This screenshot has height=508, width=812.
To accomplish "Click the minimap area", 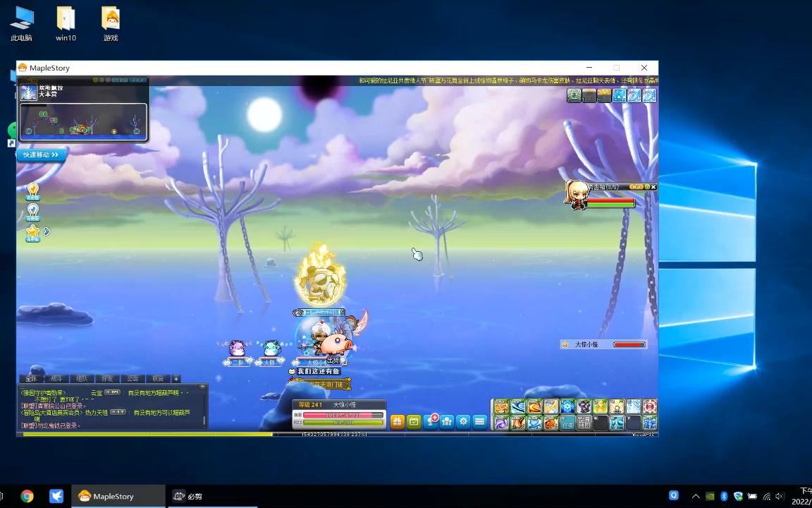I will (83, 122).
